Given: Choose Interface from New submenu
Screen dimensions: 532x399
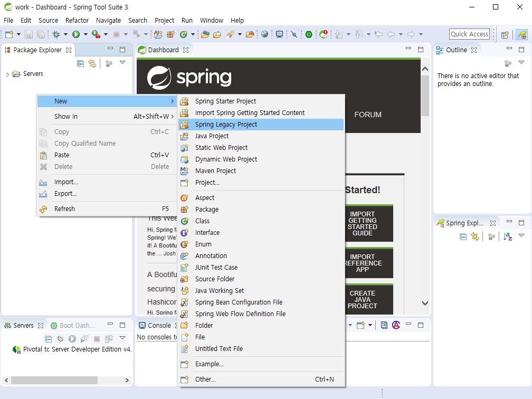Looking at the screenshot, I should 261,232.
